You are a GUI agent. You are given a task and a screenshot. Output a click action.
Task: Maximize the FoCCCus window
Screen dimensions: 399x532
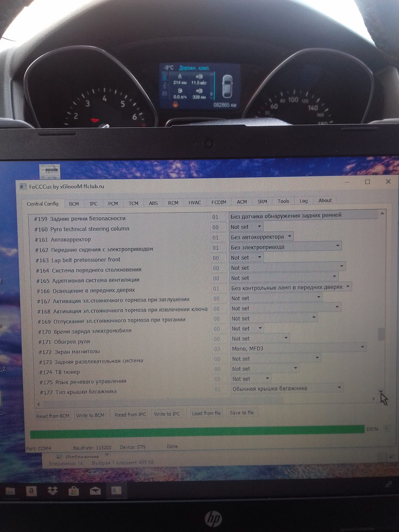click(x=367, y=182)
